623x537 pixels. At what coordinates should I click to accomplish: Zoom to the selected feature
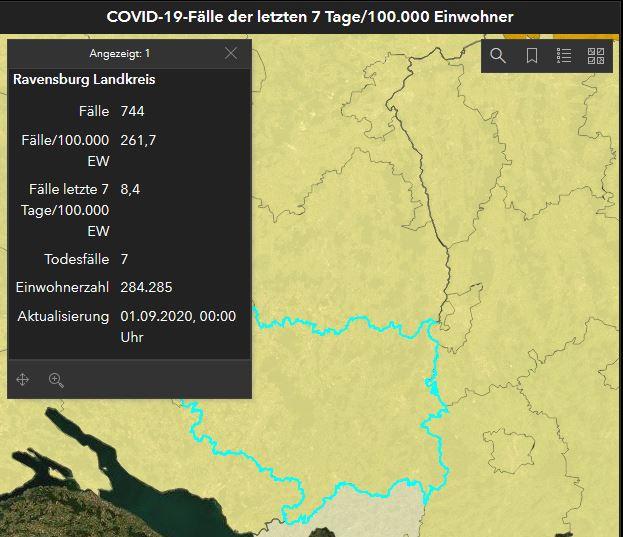pyautogui.click(x=56, y=380)
